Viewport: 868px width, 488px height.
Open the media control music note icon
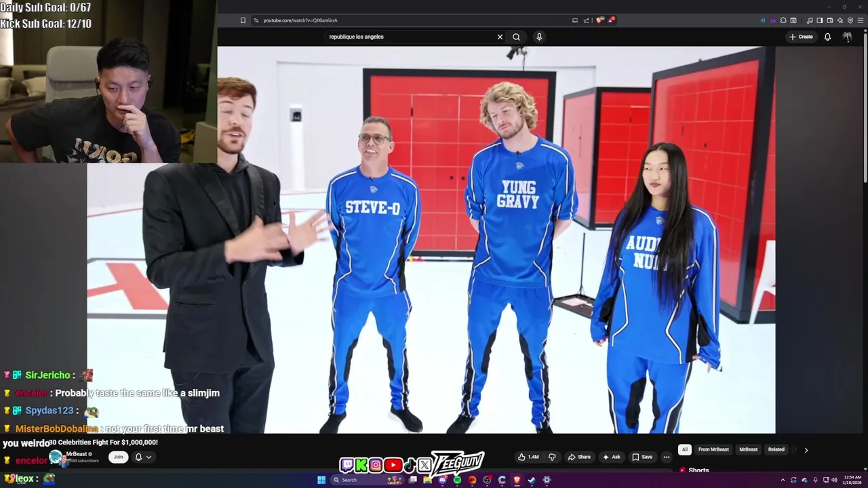point(810,20)
